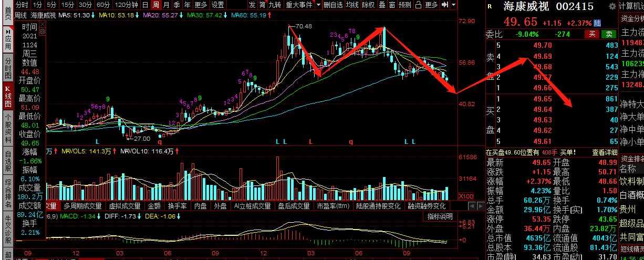Select the 外盘 indicator tab
This screenshot has height=260, width=644.
[x=220, y=206]
